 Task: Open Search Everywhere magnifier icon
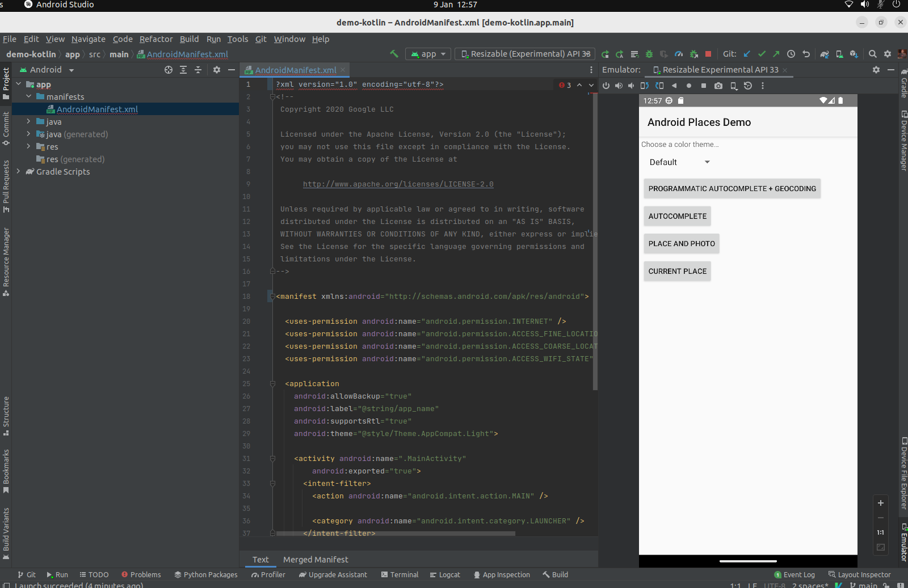[873, 54]
